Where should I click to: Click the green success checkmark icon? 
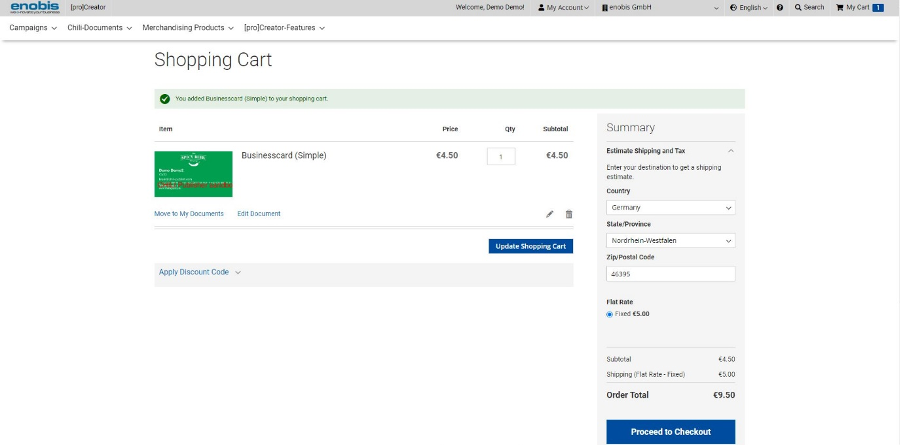164,99
